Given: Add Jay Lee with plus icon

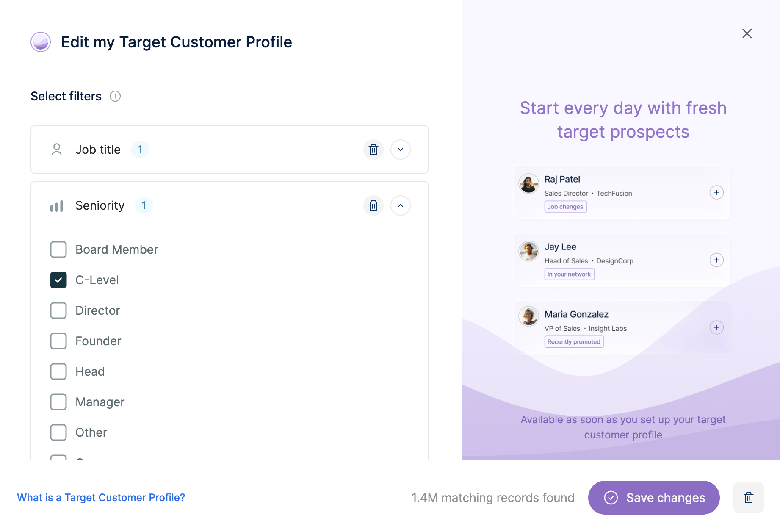Looking at the screenshot, I should click(716, 260).
